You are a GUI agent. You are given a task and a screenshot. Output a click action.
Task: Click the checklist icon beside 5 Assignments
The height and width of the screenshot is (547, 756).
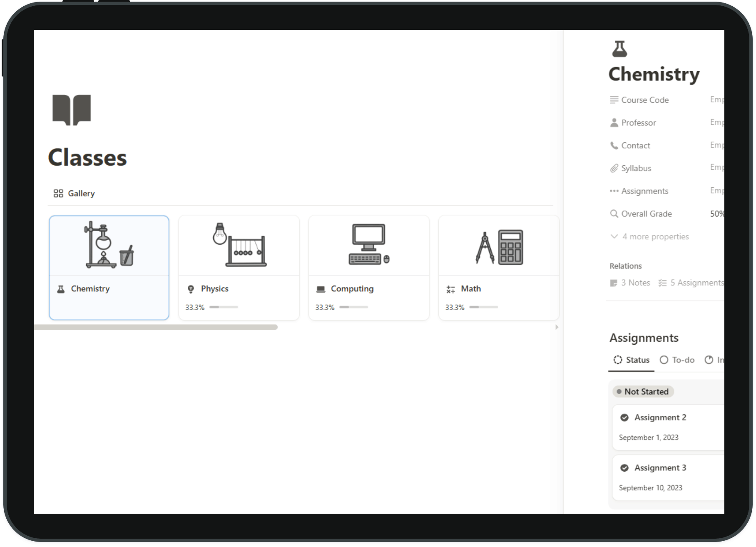(662, 283)
